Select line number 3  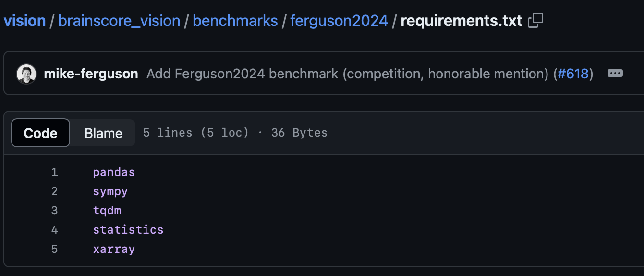54,211
